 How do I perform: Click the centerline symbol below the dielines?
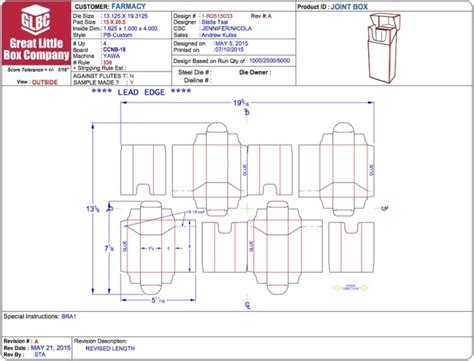pos(248,305)
